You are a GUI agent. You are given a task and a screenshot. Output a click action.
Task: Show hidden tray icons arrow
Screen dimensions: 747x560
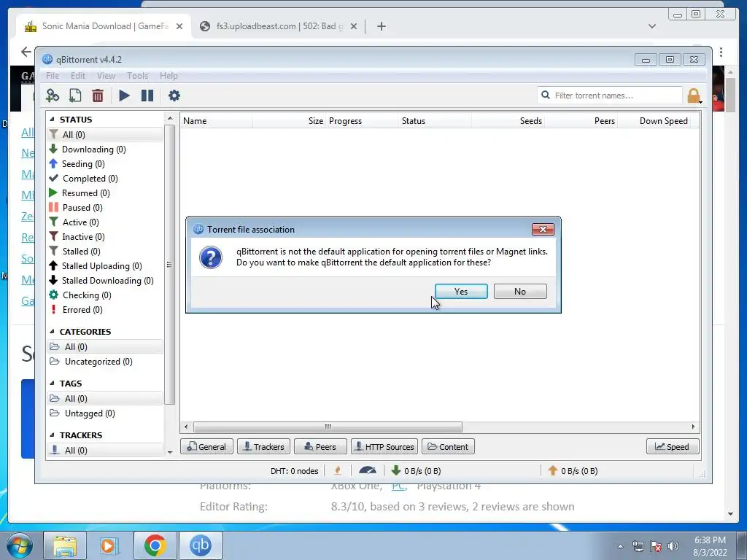pyautogui.click(x=620, y=546)
